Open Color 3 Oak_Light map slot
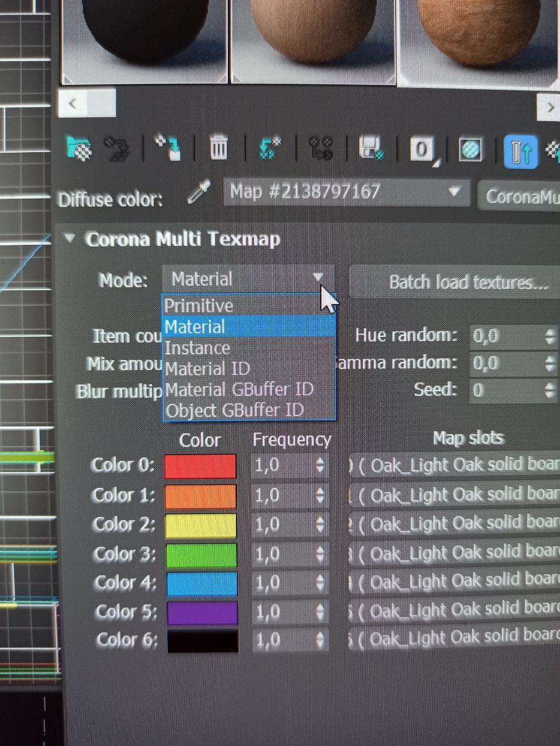Viewport: 560px width, 746px height. tap(455, 553)
